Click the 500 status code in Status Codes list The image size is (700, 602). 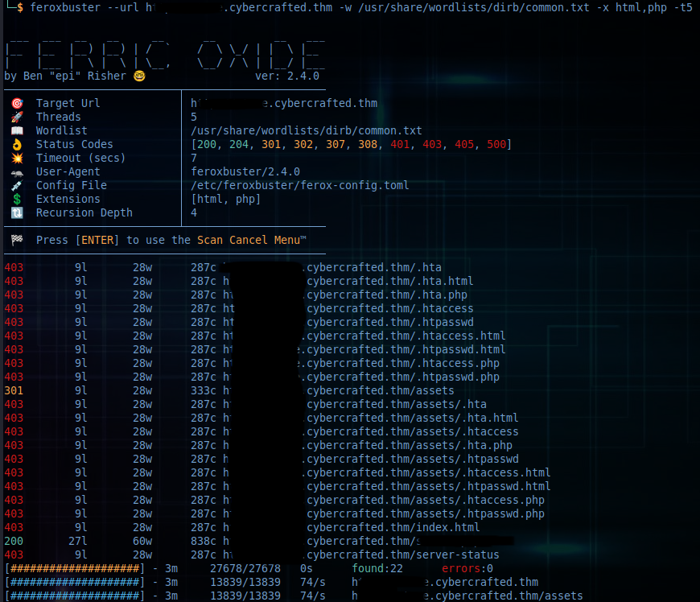[x=496, y=144]
